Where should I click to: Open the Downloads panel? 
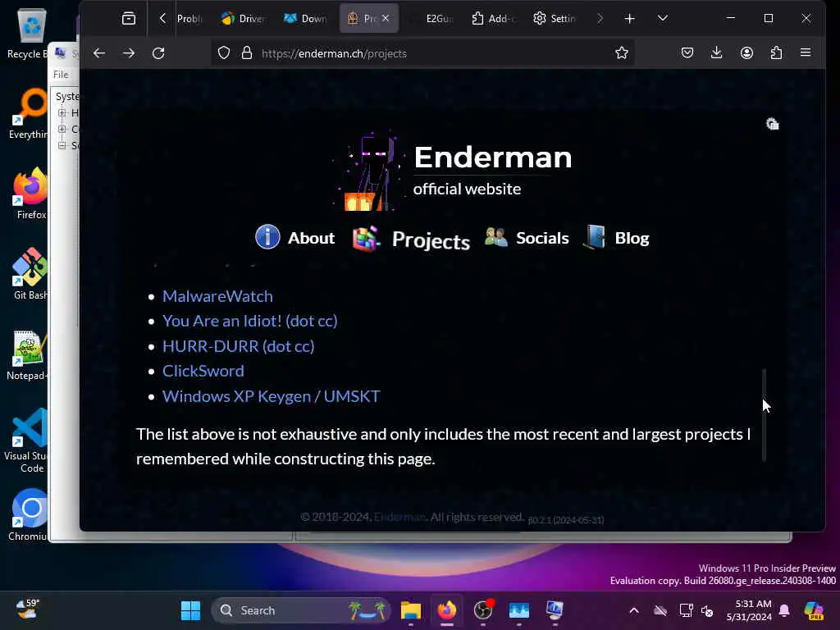tap(716, 53)
